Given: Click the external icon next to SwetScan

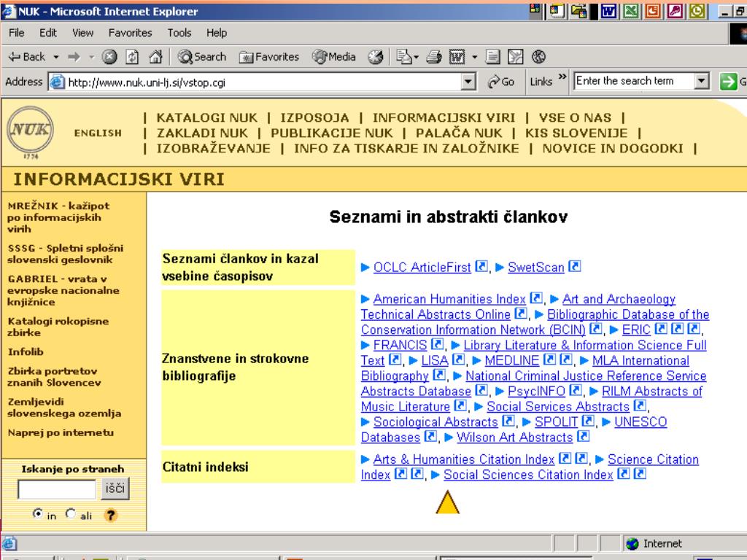Looking at the screenshot, I should pos(575,266).
